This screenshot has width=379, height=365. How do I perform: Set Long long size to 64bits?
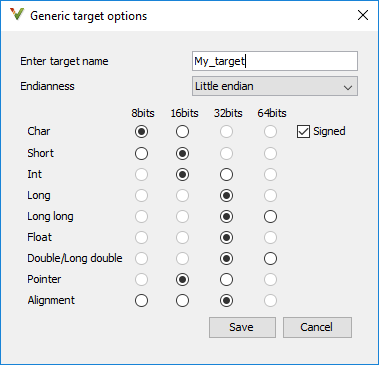(x=270, y=217)
